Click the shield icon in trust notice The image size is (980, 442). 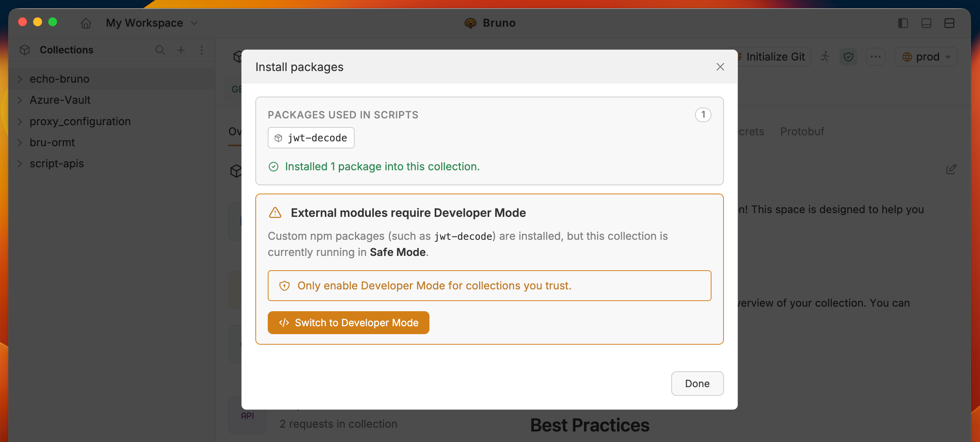coord(284,286)
